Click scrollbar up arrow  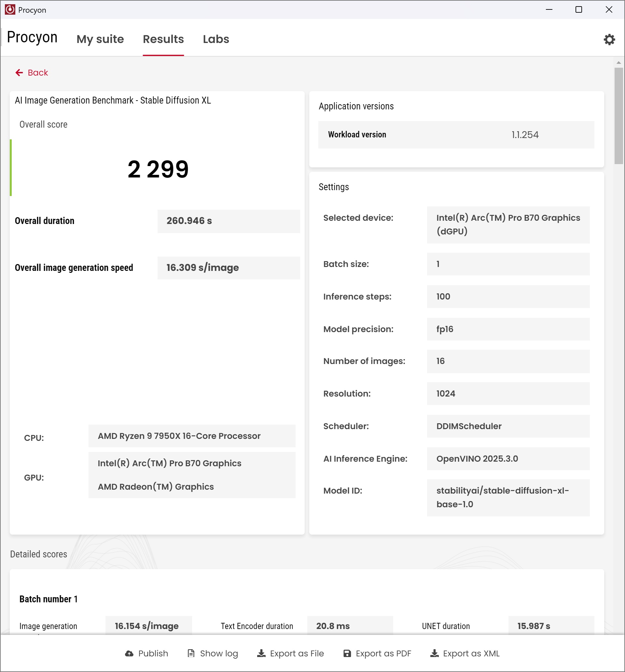[618, 63]
